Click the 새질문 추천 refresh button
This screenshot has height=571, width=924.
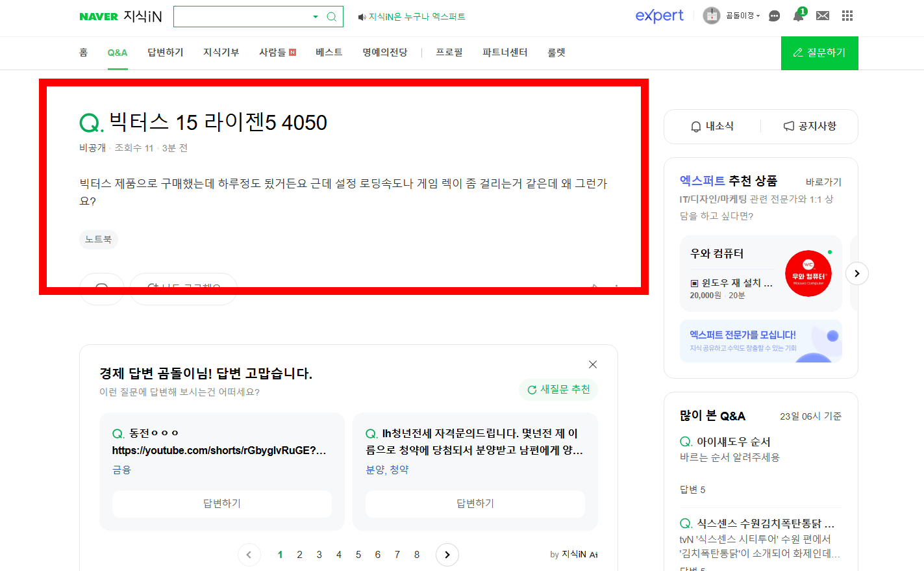pyautogui.click(x=558, y=389)
